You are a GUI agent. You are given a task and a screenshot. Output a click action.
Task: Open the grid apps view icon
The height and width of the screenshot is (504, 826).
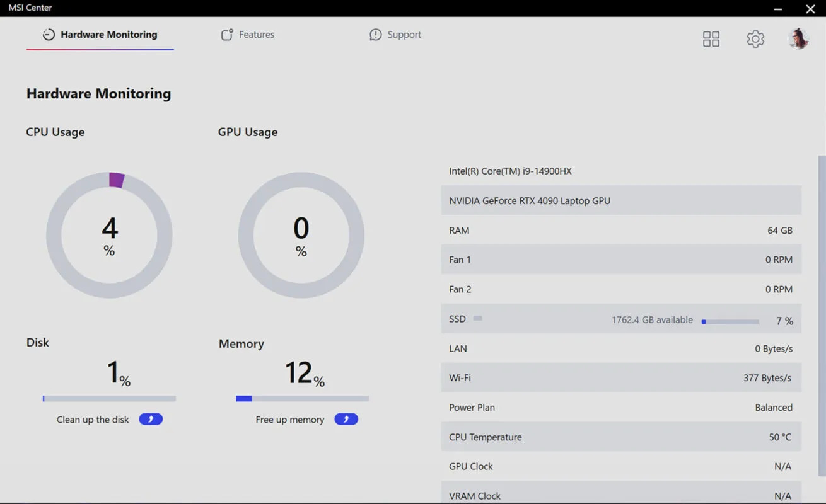711,39
